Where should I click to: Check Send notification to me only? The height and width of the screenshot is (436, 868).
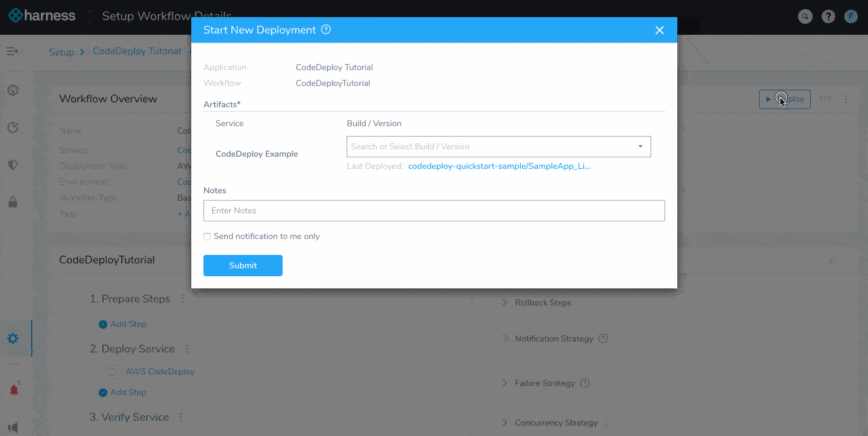[207, 237]
